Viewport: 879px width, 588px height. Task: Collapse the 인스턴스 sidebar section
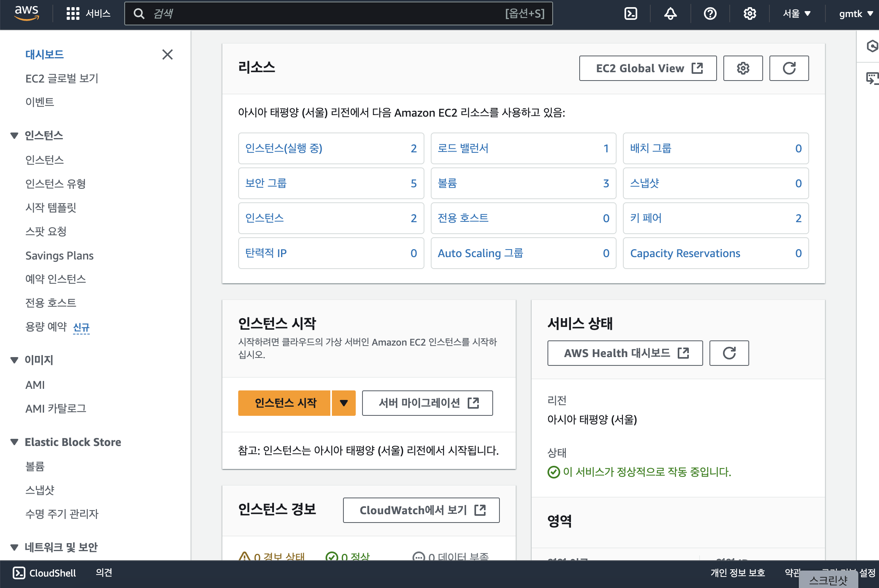(x=14, y=135)
